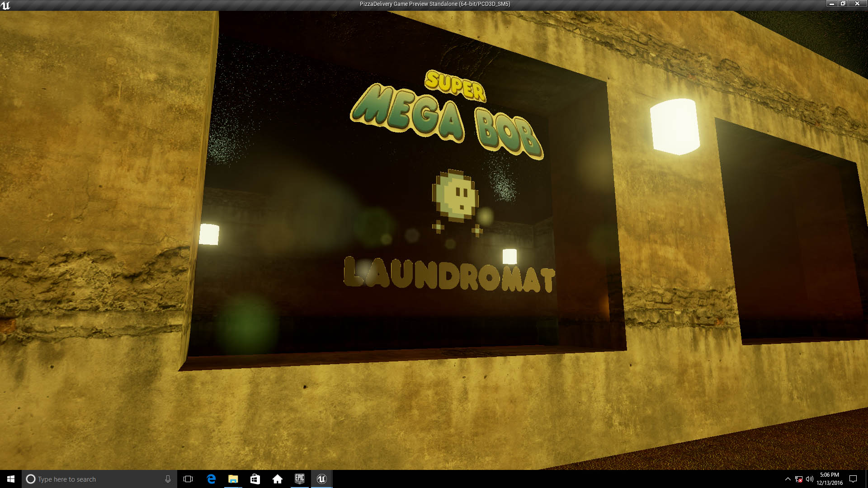Open Task View from taskbar
This screenshot has width=868, height=488.
coord(188,479)
